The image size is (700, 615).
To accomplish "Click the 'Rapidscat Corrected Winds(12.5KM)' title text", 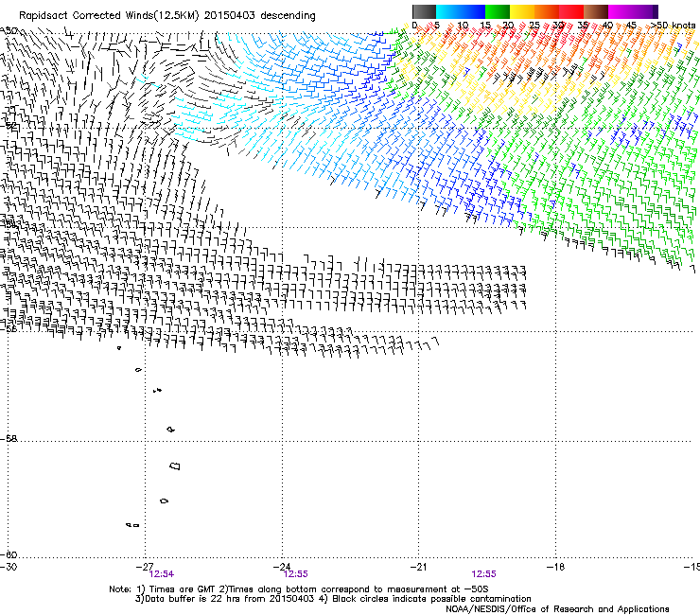I will [109, 16].
